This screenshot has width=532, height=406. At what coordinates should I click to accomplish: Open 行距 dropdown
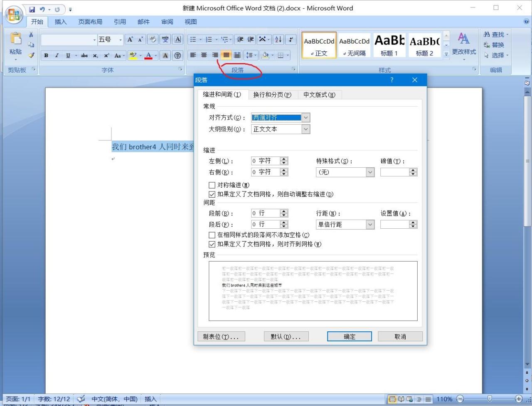pyautogui.click(x=370, y=224)
